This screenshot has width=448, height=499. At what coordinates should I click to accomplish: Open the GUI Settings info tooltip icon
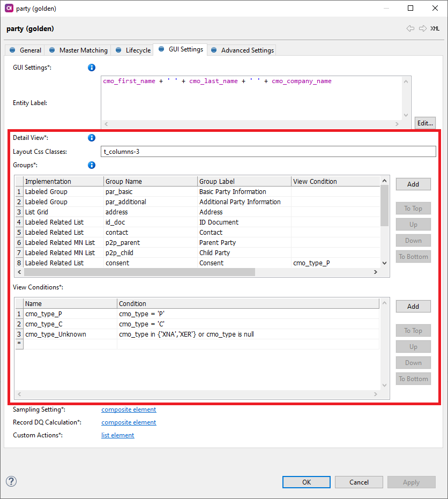(92, 68)
